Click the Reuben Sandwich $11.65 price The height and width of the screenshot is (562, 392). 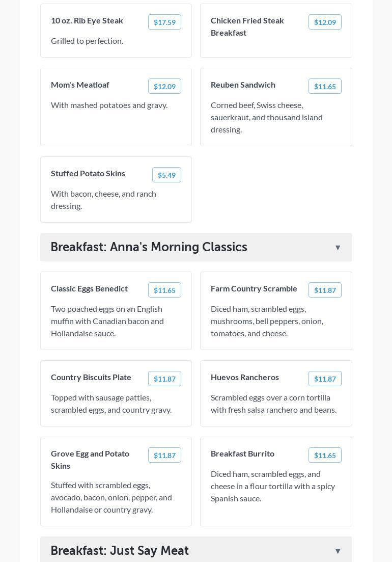[325, 86]
